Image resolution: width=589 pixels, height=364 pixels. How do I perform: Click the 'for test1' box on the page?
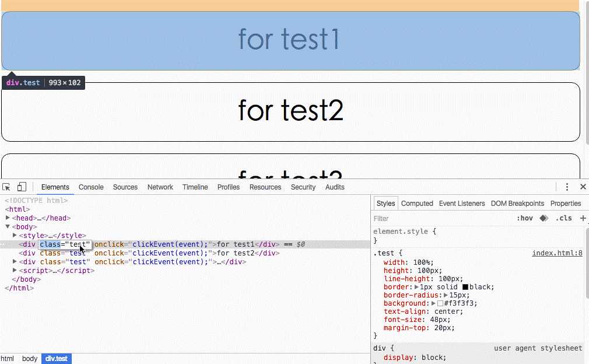click(290, 41)
